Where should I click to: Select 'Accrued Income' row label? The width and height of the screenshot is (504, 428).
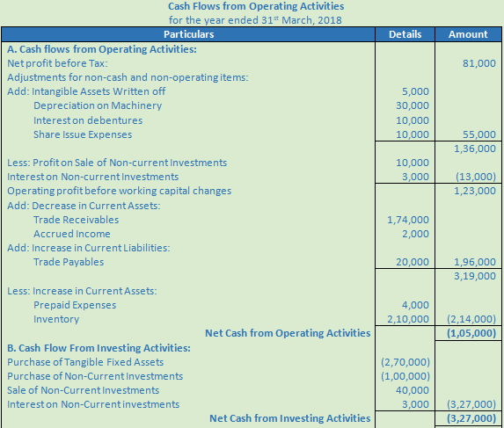(72, 234)
